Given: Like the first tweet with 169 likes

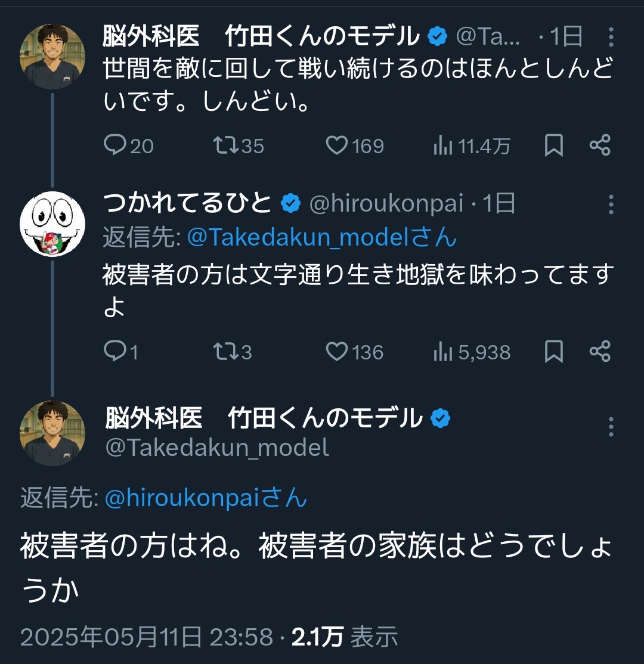Looking at the screenshot, I should tap(338, 145).
